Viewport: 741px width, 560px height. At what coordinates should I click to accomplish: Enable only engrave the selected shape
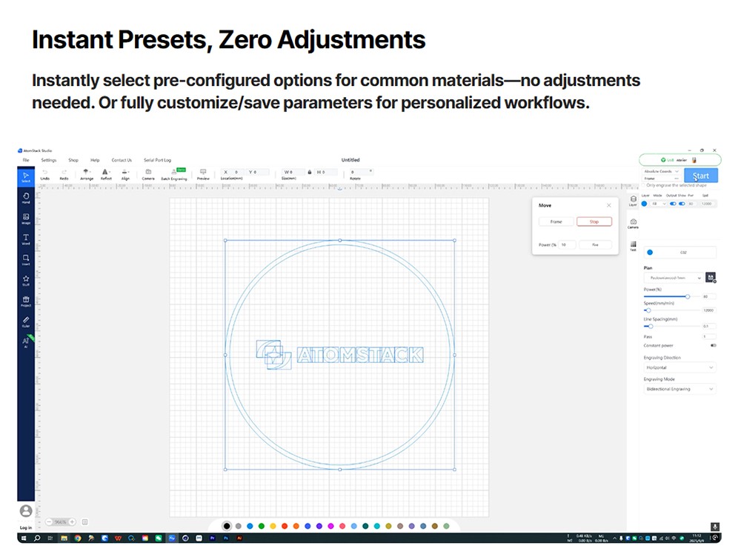pyautogui.click(x=644, y=185)
